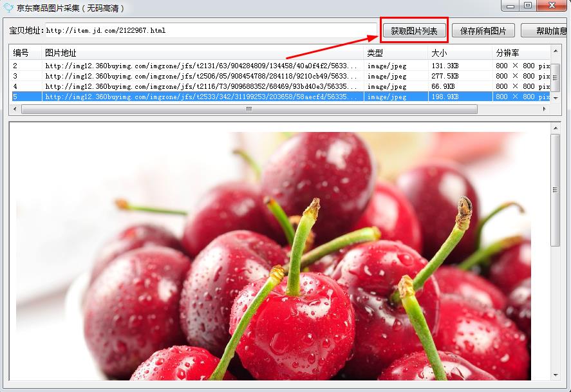Viewport: 571px width, 392px height.
Task: Sort the list by the 编号 column header
Action: pyautogui.click(x=26, y=53)
